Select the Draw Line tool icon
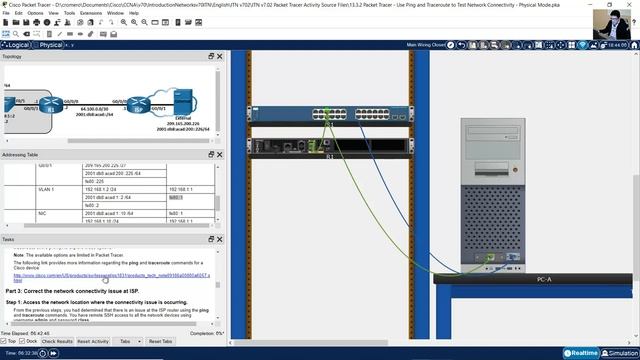 (60, 34)
